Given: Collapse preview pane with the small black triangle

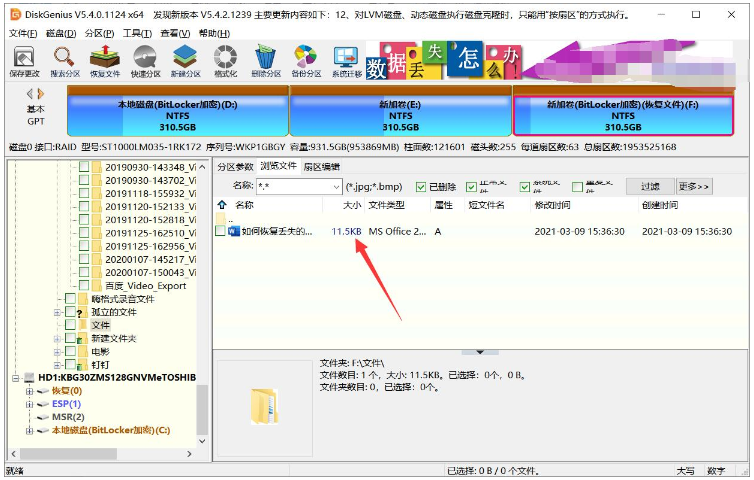Looking at the screenshot, I should tap(480, 352).
